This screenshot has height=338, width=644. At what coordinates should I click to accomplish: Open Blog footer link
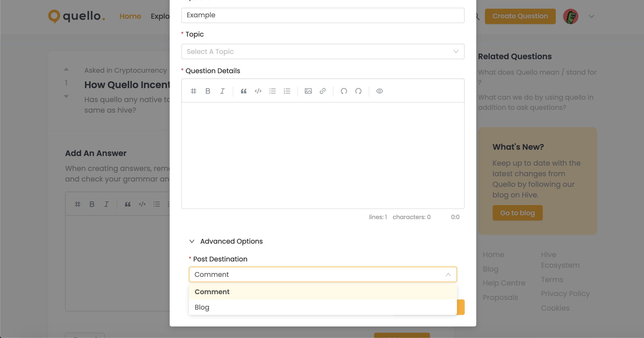tap(490, 269)
